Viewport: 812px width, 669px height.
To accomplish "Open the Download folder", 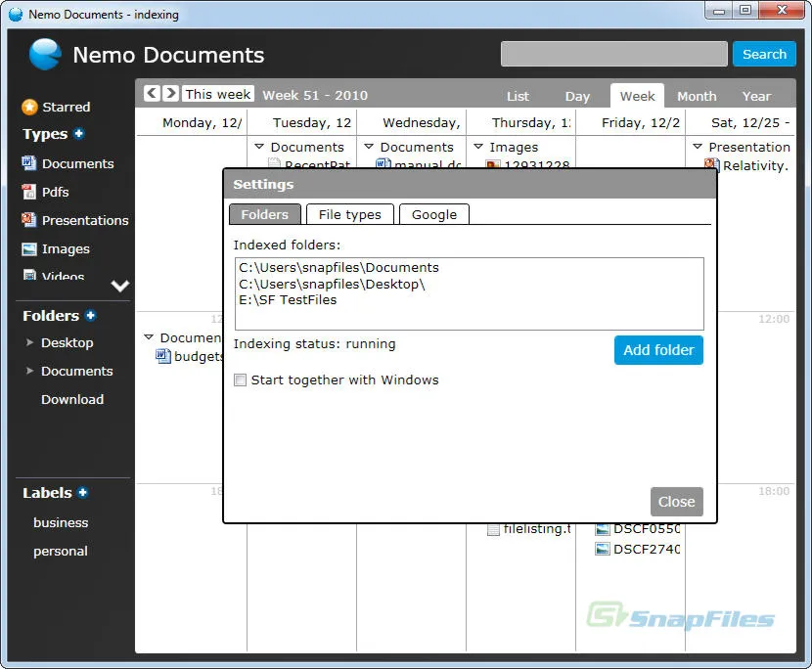I will pos(72,399).
